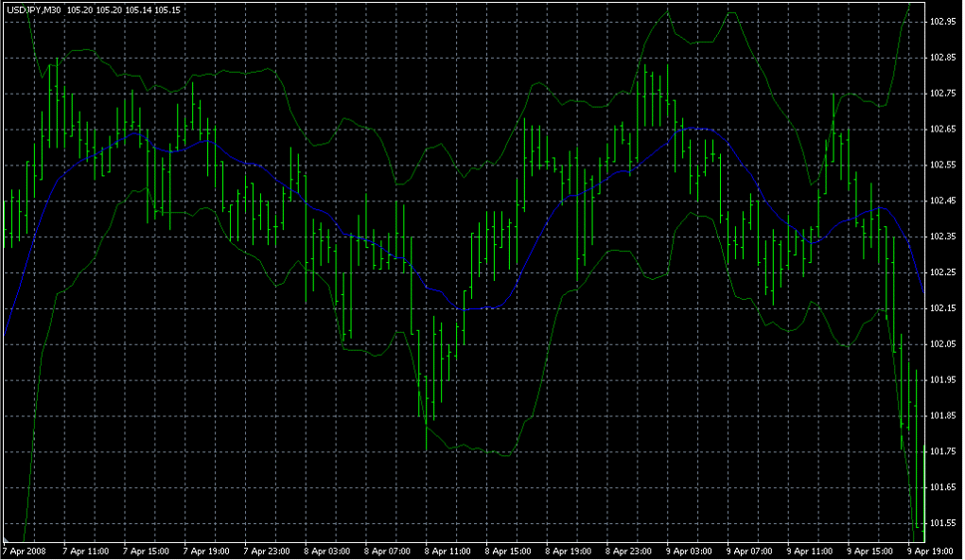
Task: Click the 102.45 price scale label
Action: (x=943, y=201)
